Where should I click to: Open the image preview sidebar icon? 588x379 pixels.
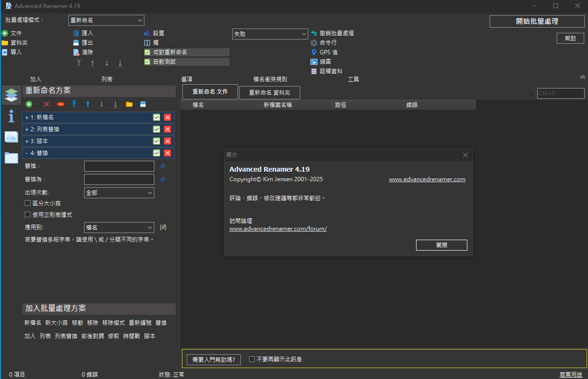(x=11, y=137)
